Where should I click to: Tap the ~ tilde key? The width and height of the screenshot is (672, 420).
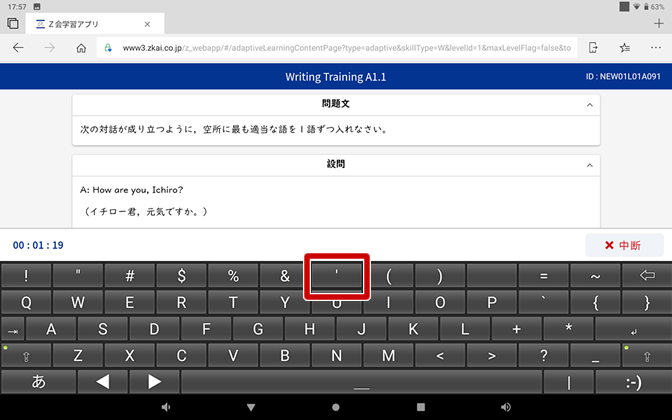coord(595,276)
